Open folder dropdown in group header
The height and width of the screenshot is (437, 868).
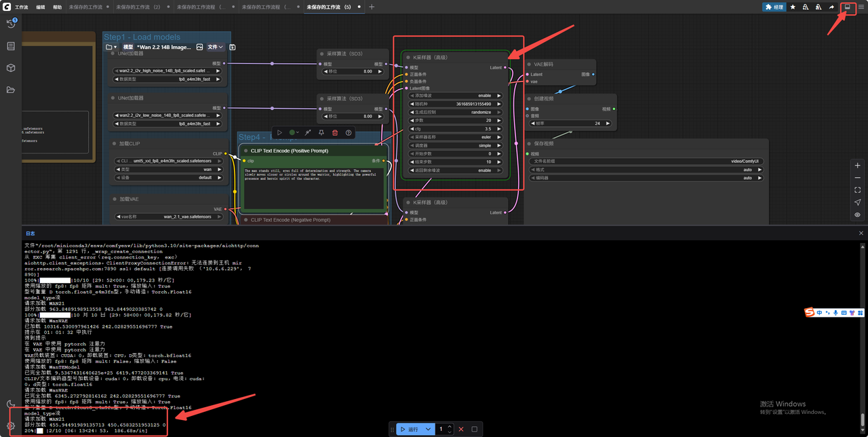[x=111, y=47]
